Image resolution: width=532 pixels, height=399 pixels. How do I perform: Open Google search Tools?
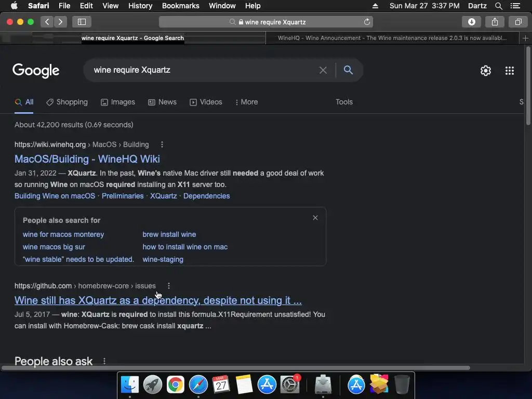point(344,102)
